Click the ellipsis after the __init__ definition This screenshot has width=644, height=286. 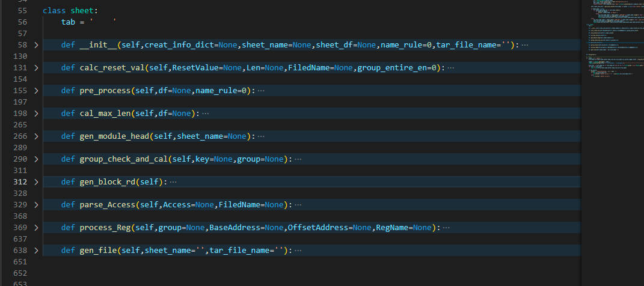525,45
